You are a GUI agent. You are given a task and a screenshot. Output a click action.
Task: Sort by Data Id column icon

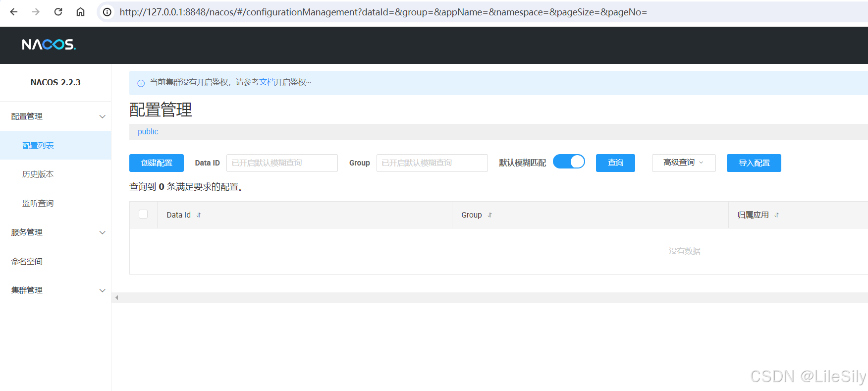[199, 215]
